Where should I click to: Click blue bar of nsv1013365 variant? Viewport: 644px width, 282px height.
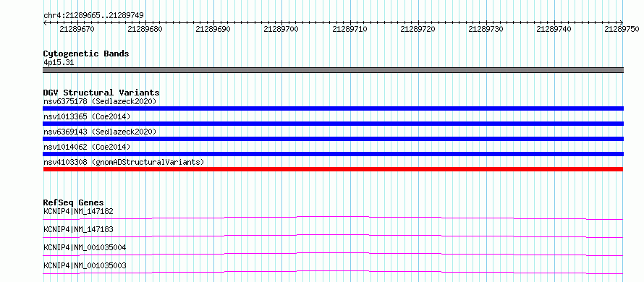pos(333,124)
